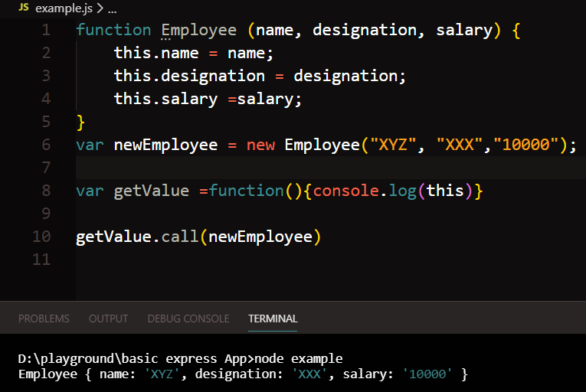Click line number 8 in gutter
Screen dimensions: 586x392
point(46,191)
